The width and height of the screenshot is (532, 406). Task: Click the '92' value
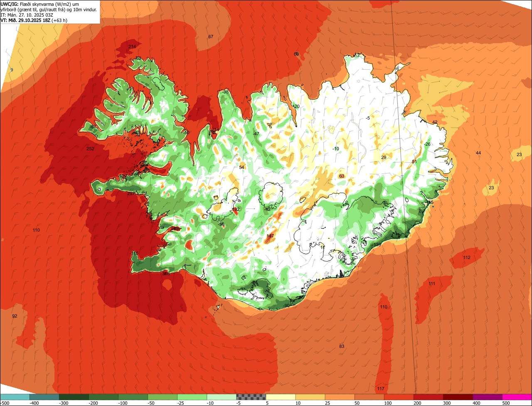[15, 316]
